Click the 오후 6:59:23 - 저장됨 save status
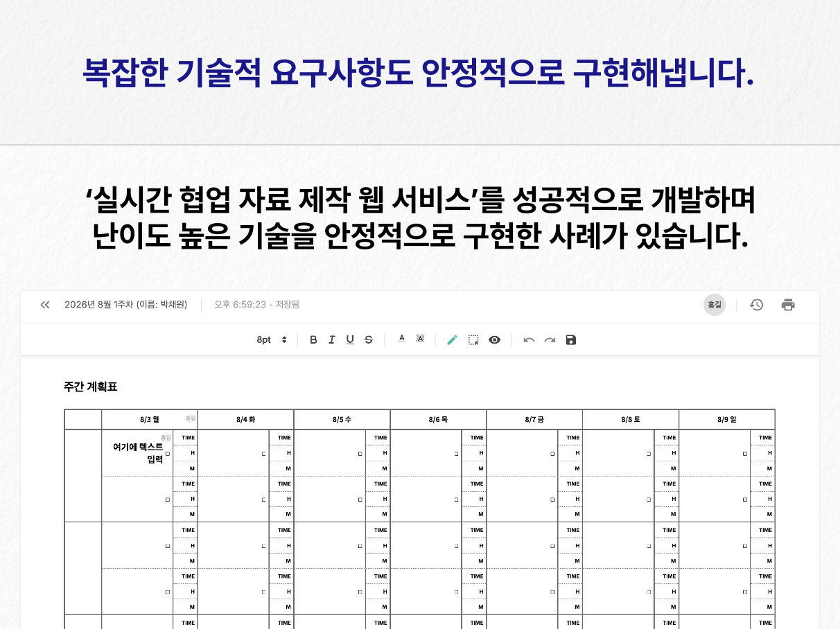840x629 pixels. [x=256, y=305]
